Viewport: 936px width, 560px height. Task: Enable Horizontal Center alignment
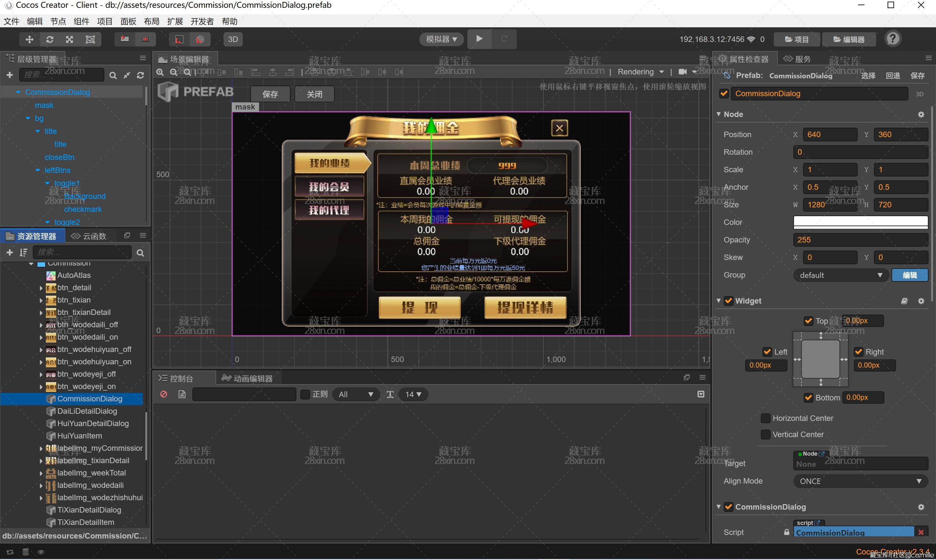click(x=765, y=418)
